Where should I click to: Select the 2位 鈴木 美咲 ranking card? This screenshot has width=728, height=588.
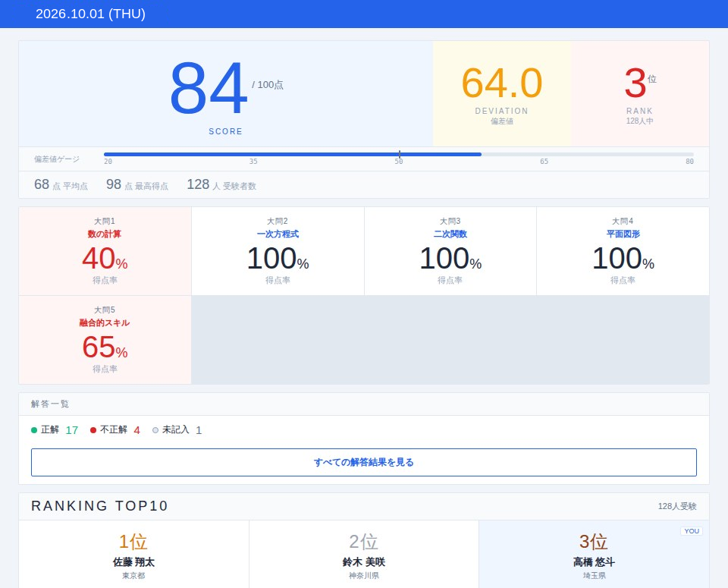point(363,554)
